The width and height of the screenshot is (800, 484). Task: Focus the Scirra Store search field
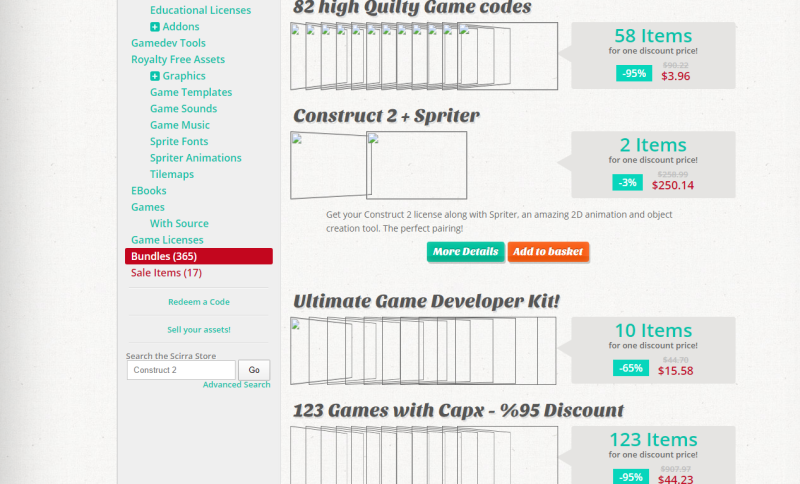(x=182, y=370)
